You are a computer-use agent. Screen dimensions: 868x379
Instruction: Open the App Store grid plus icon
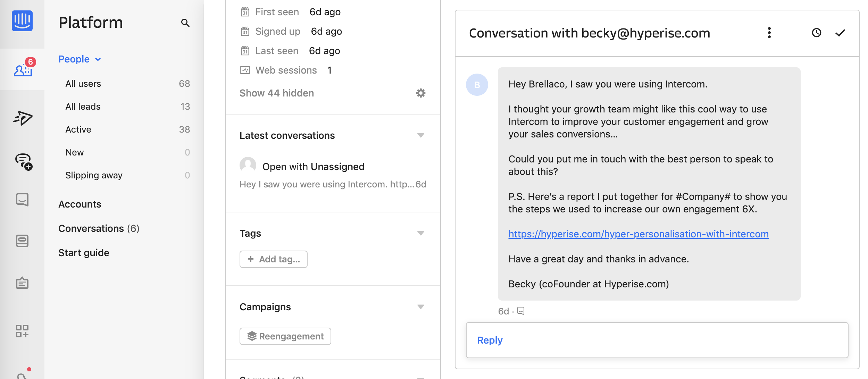[22, 331]
